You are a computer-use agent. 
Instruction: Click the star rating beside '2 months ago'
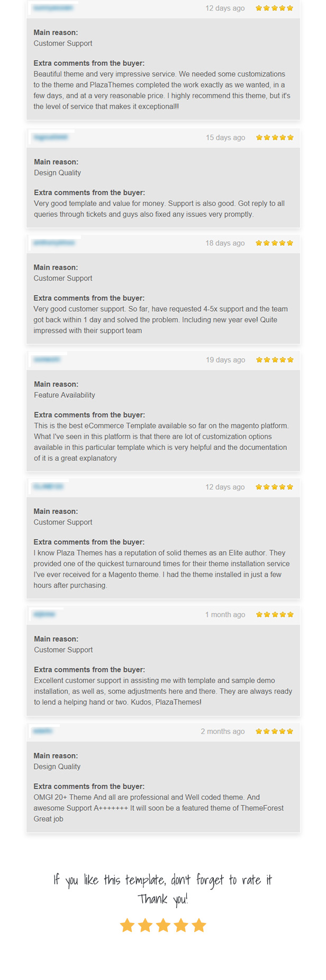274,732
